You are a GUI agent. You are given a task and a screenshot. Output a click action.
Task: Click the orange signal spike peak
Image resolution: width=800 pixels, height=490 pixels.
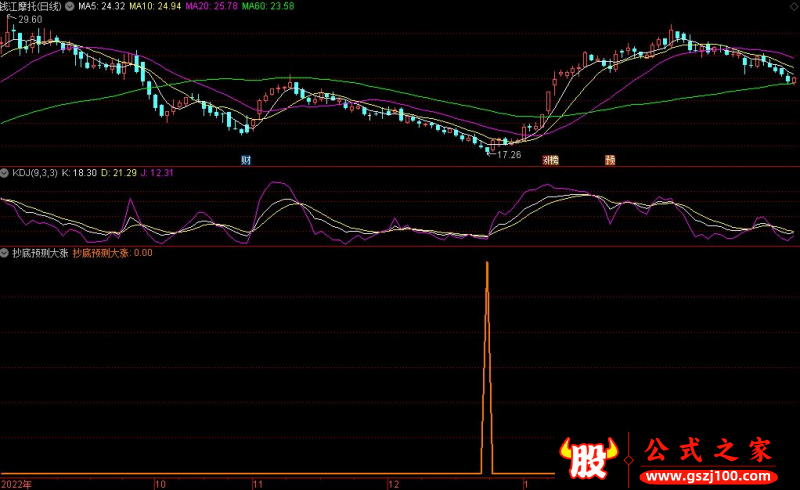point(487,263)
